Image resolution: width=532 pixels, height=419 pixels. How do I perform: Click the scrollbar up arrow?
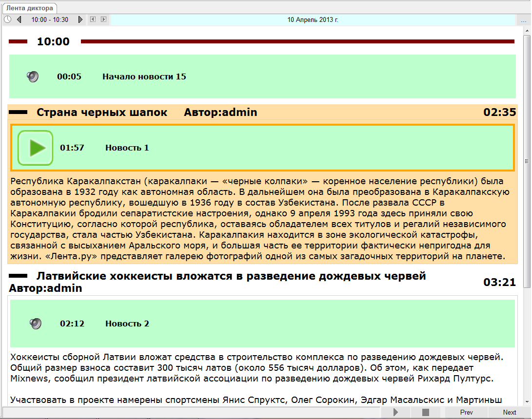527,31
